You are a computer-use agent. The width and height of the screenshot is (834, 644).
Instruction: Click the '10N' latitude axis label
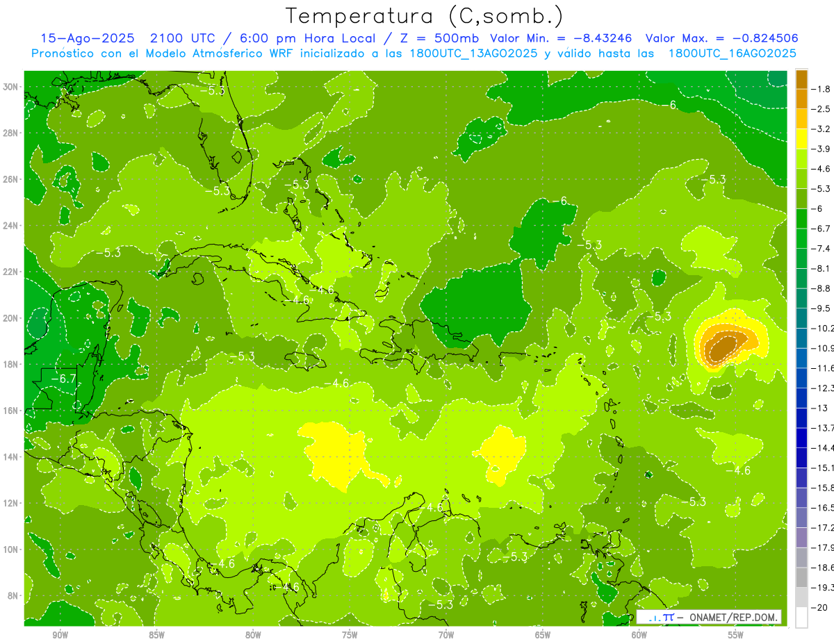pos(12,550)
